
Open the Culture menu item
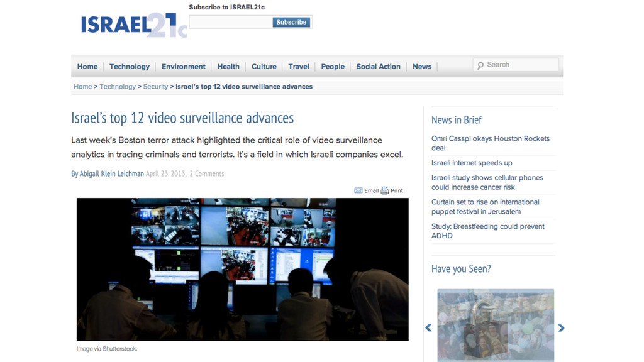tap(264, 67)
